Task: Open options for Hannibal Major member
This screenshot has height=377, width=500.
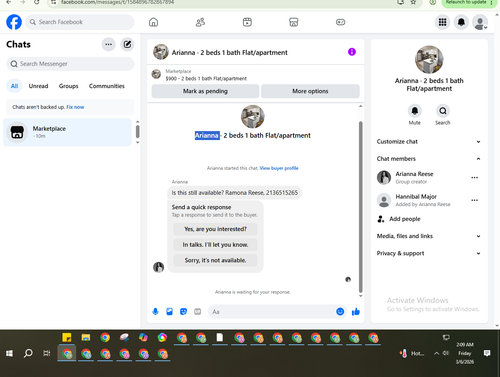Action: [x=474, y=200]
